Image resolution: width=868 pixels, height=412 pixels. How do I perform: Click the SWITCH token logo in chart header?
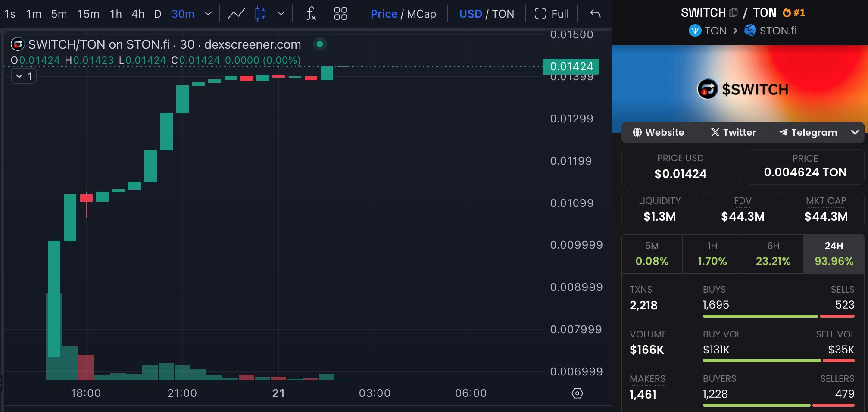click(x=18, y=44)
